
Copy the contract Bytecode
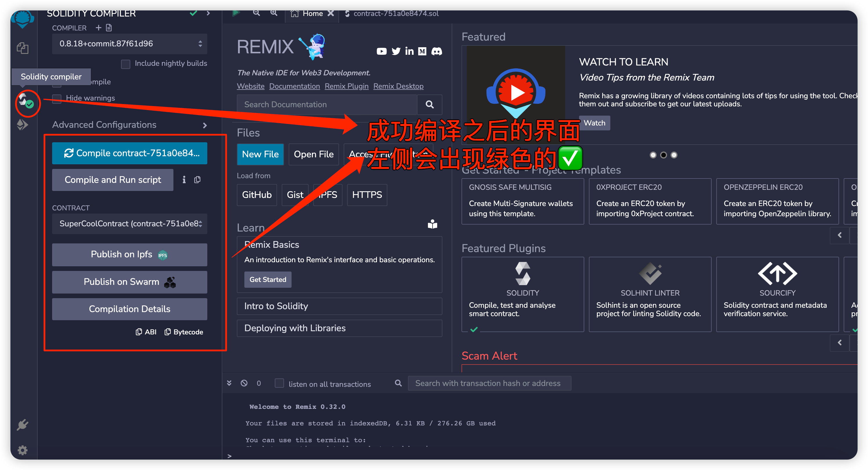point(184,332)
